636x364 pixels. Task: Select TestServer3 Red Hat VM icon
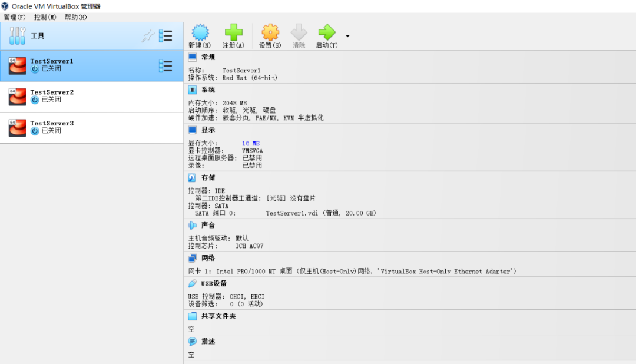tap(18, 127)
